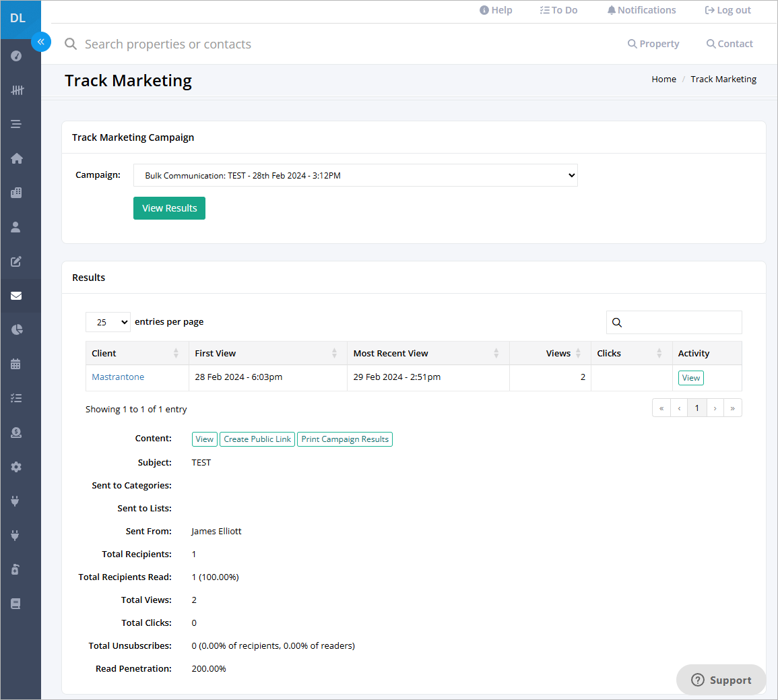The height and width of the screenshot is (700, 778).
Task: Expand the Campaign dropdown list
Action: tap(355, 175)
